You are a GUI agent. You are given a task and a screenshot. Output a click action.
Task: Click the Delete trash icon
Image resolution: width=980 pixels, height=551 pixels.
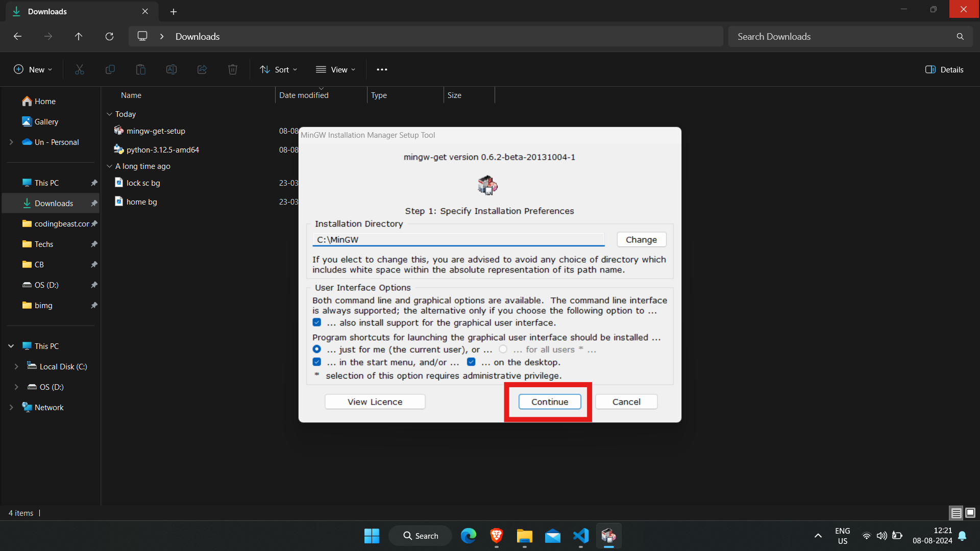[233, 69]
